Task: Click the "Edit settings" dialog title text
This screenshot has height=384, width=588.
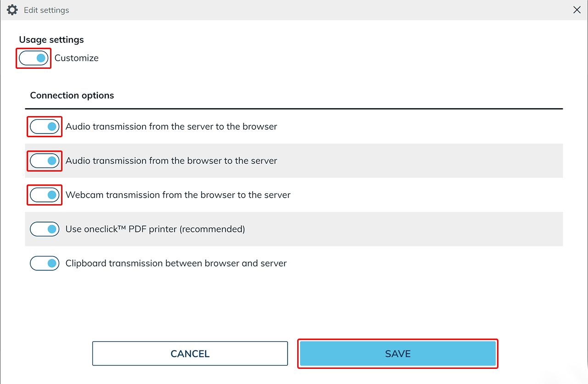Action: click(46, 10)
